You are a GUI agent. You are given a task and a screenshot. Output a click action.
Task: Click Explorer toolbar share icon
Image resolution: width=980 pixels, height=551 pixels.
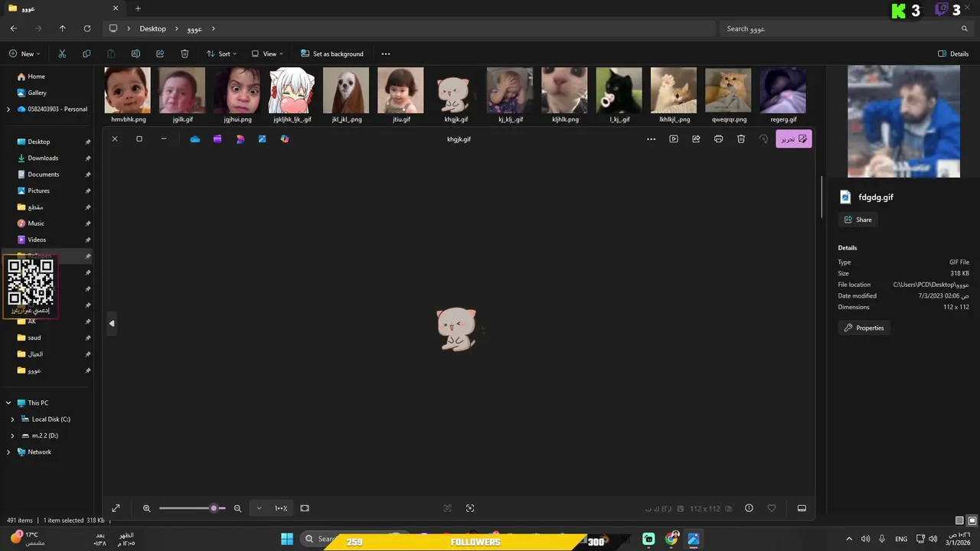pos(160,54)
